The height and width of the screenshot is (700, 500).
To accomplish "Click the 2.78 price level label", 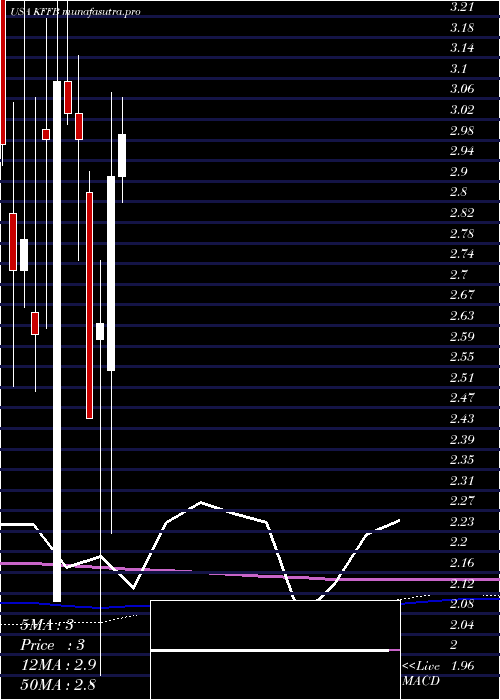I will pos(462,233).
